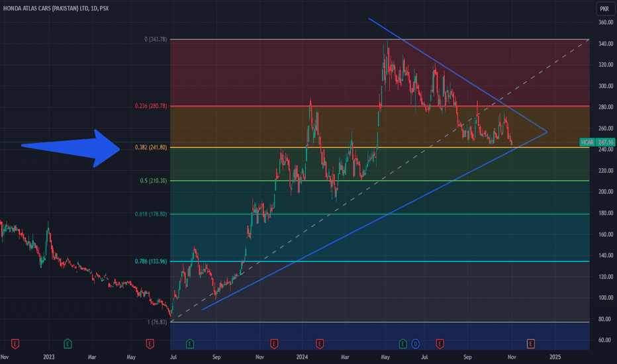Select the descending blue triangle trendline
This screenshot has width=617, height=364.
[x=457, y=75]
